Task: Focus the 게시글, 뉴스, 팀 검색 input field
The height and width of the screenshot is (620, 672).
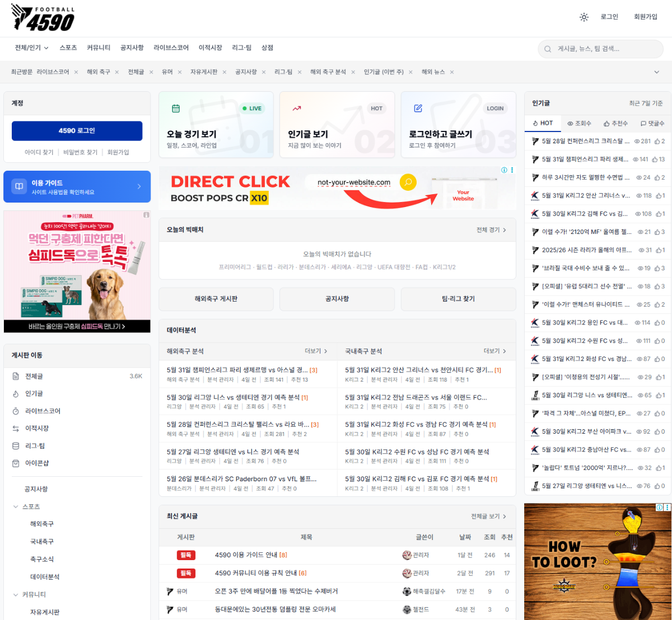Action: coord(601,49)
